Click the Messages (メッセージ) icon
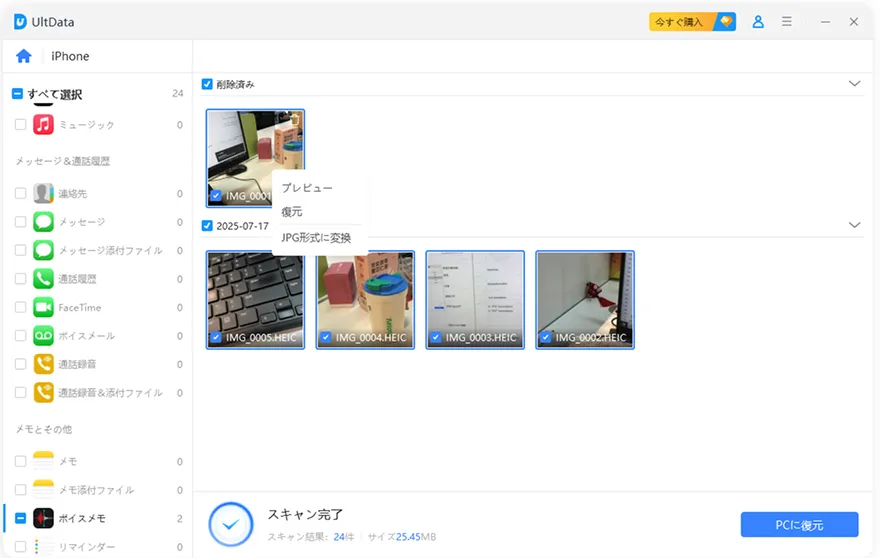Image resolution: width=880 pixels, height=558 pixels. [x=43, y=222]
